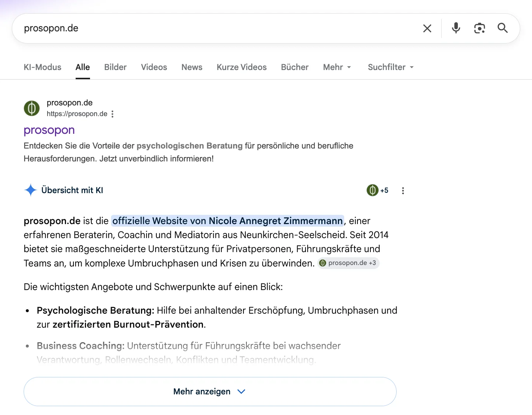The width and height of the screenshot is (532, 415).
Task: Click the highlighted text offizielle Website von Nicole Annegret Zimmermann
Action: click(228, 221)
